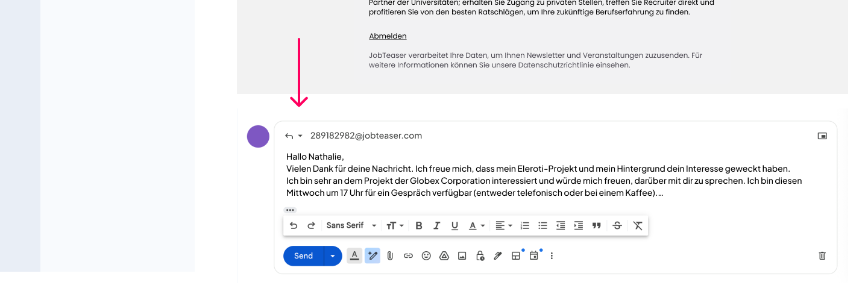Toggle confidential mode lock icon
This screenshot has width=868, height=291.
(480, 255)
